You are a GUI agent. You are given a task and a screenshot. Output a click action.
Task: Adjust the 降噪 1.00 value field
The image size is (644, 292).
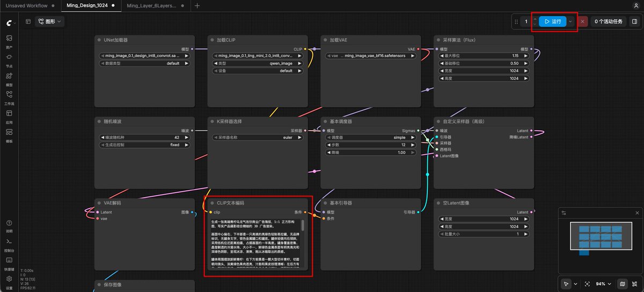click(x=371, y=153)
